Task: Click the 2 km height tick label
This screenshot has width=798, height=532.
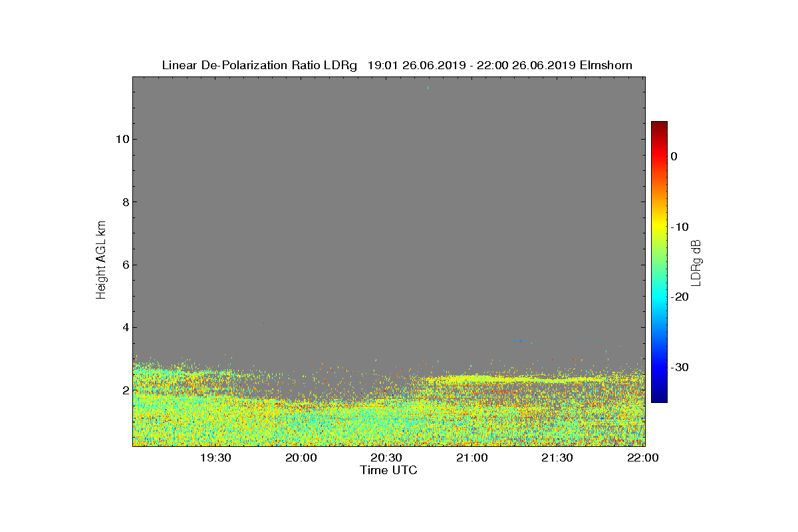Action: tap(125, 390)
